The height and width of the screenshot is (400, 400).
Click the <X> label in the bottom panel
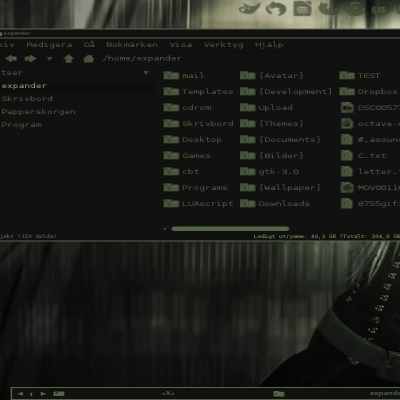coord(168,393)
